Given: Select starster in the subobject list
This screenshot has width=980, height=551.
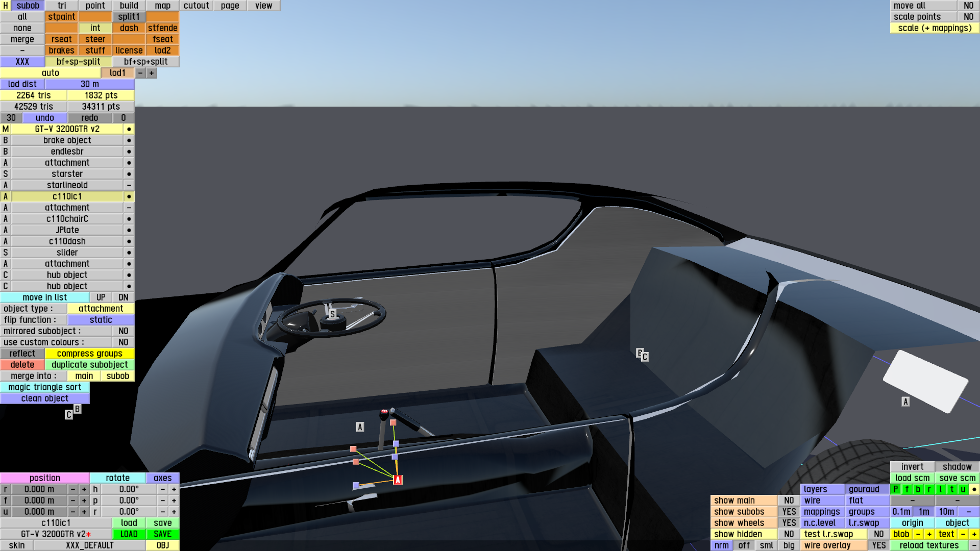Looking at the screenshot, I should (67, 174).
